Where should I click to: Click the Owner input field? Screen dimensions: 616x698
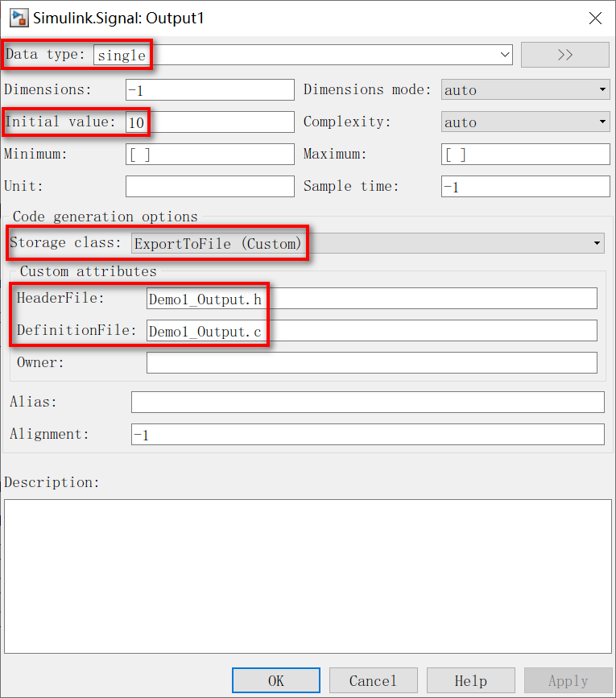coord(372,363)
